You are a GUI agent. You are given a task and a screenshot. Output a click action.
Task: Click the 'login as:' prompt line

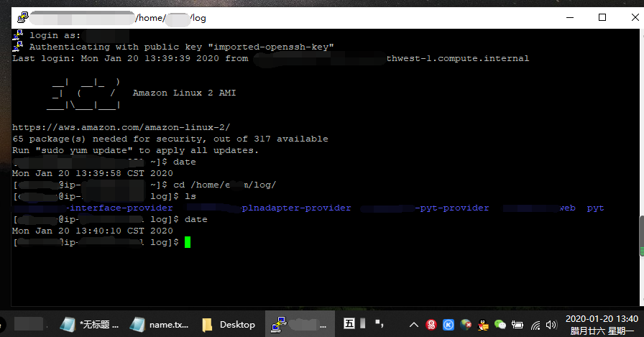tap(55, 35)
